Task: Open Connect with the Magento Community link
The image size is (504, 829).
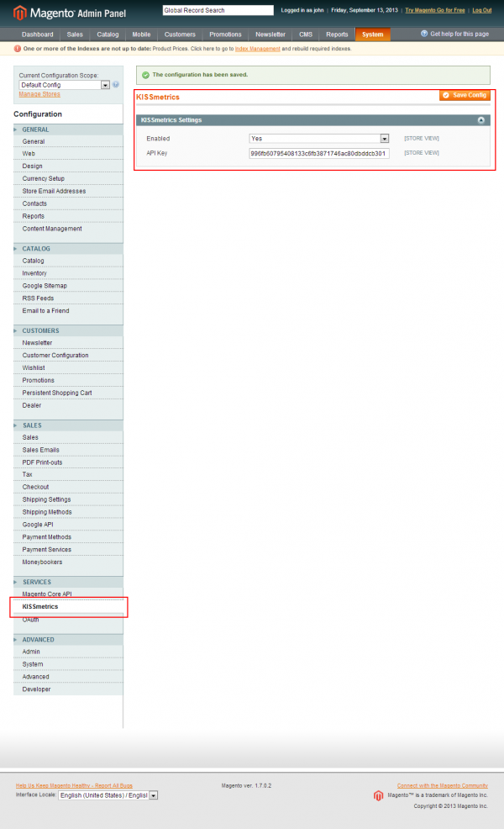Action: [442, 785]
